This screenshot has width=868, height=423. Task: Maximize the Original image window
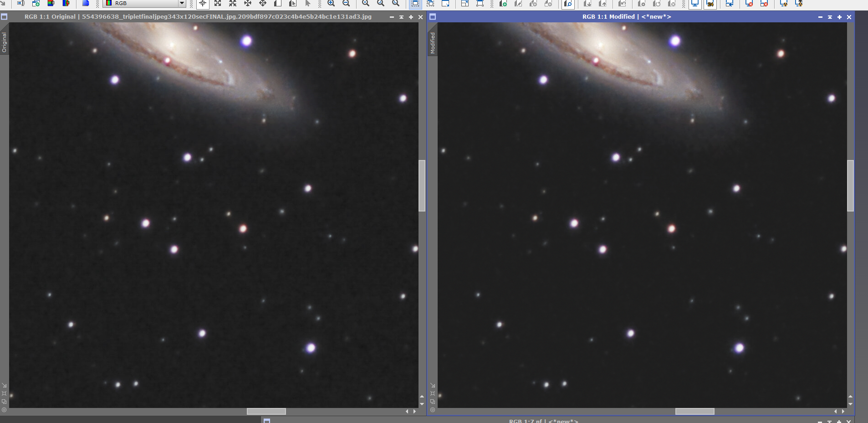tap(411, 17)
